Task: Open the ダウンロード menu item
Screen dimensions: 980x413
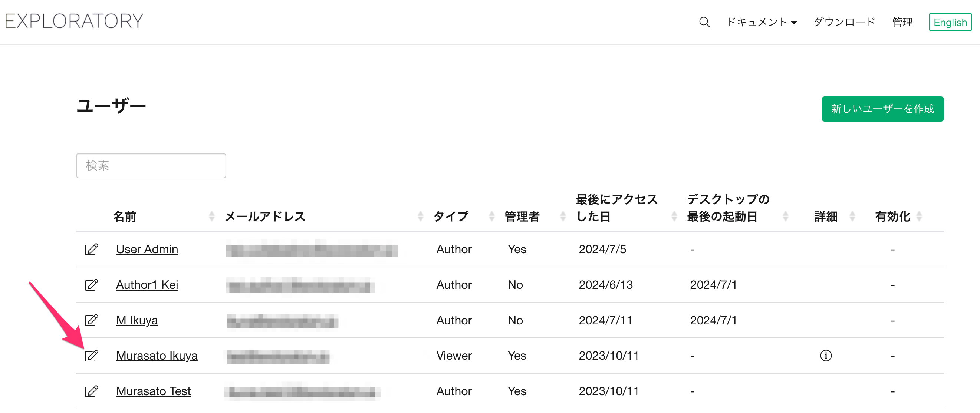Action: (x=844, y=22)
